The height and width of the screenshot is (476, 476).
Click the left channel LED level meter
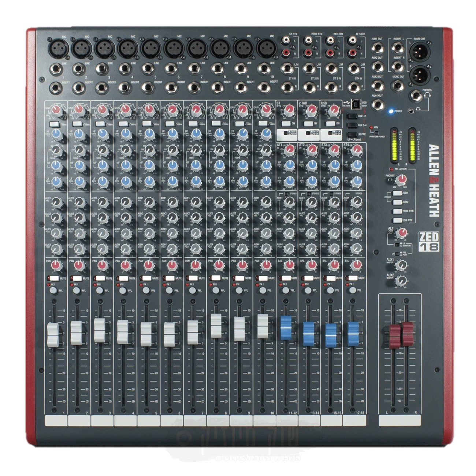pos(395,145)
